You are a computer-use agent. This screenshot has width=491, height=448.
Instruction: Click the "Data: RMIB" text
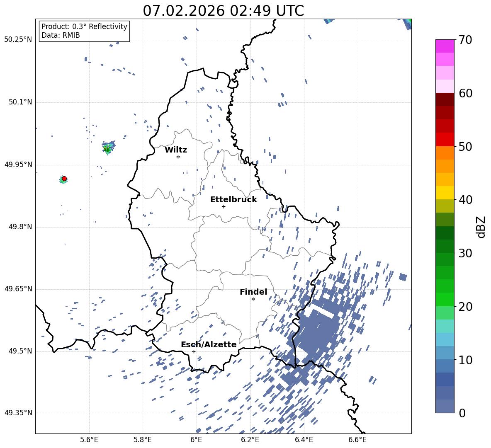pyautogui.click(x=61, y=35)
